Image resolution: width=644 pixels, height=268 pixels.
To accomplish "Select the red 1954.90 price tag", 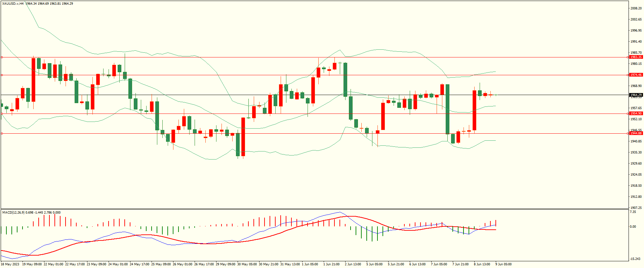I will [x=636, y=114].
